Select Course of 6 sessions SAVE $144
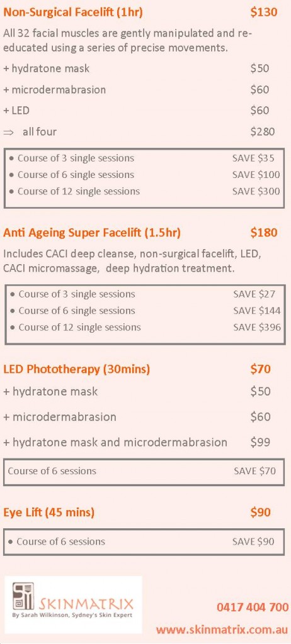Viewport: 291px width, 644px height. (145, 311)
